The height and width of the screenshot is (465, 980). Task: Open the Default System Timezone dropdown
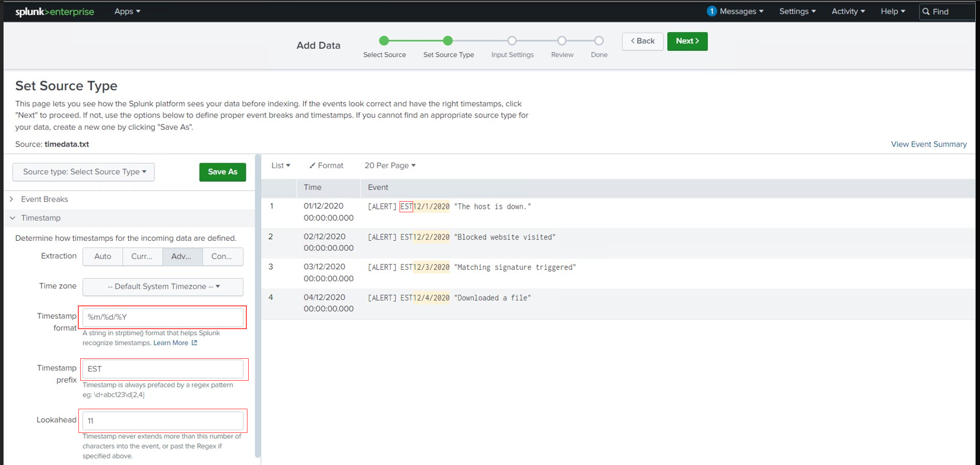click(x=163, y=286)
